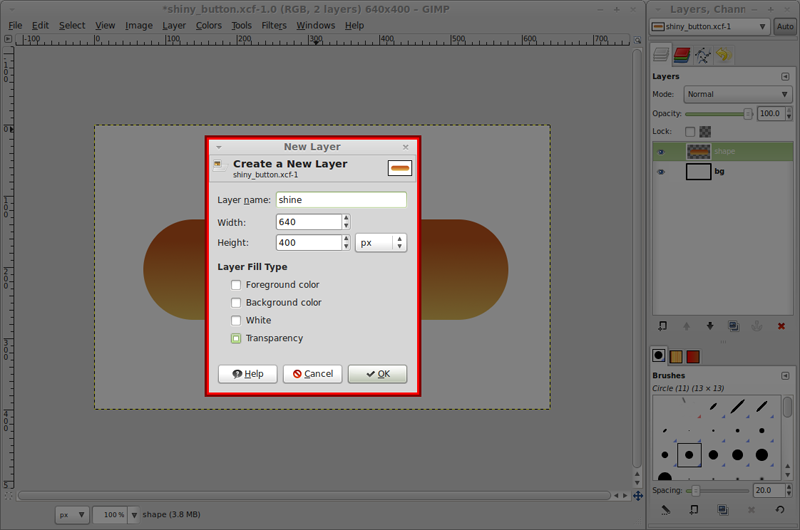Open the Tools menu
Image resolution: width=800 pixels, height=530 pixels.
point(241,26)
